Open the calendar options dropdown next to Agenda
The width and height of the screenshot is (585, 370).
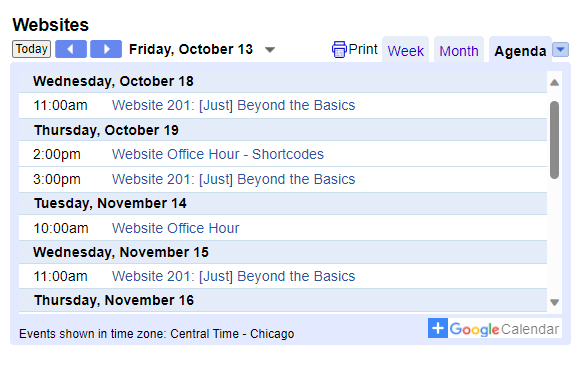click(560, 50)
